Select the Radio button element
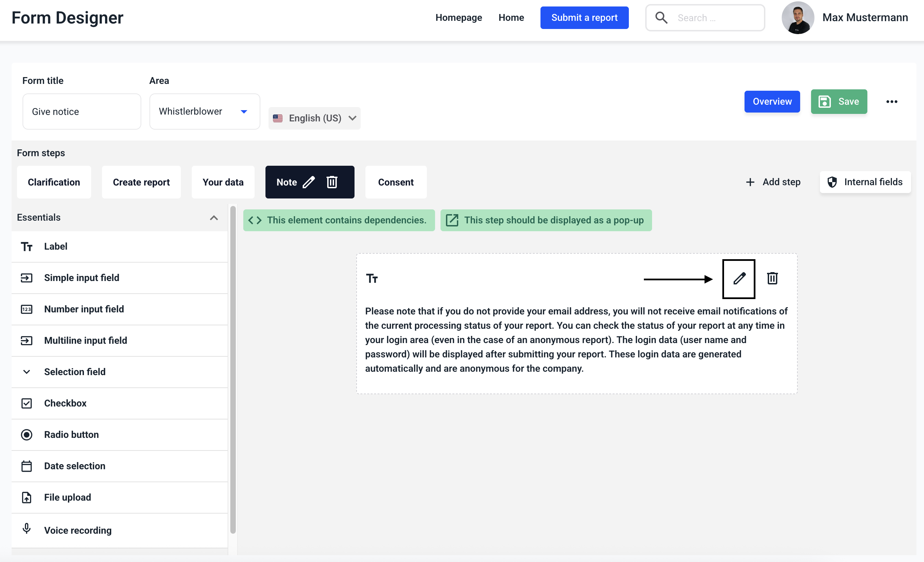 (71, 434)
